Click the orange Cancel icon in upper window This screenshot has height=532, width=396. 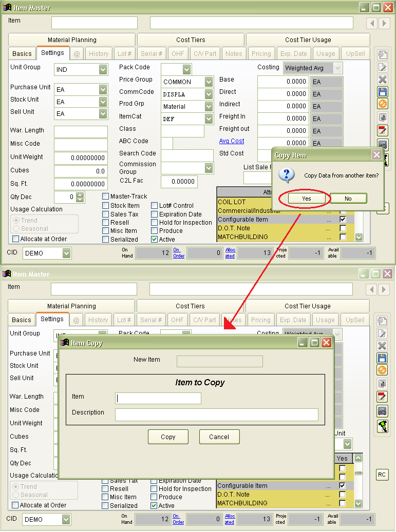pyautogui.click(x=382, y=104)
